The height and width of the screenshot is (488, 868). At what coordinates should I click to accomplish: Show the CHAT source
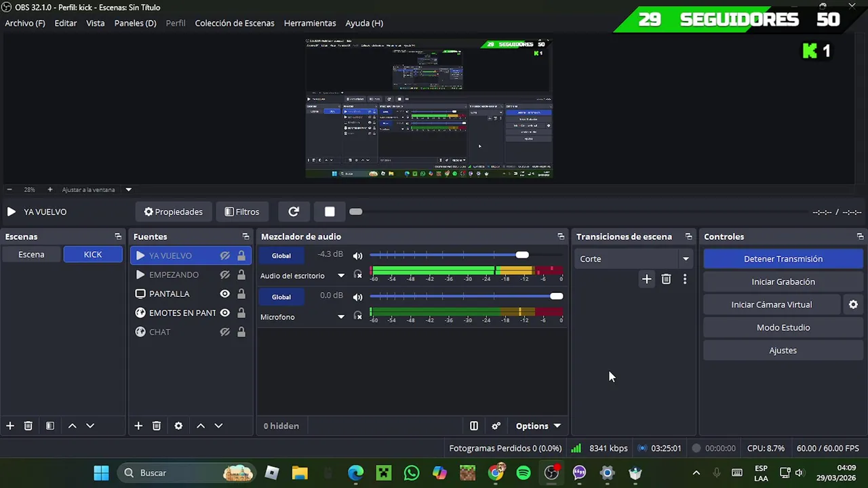pos(224,331)
